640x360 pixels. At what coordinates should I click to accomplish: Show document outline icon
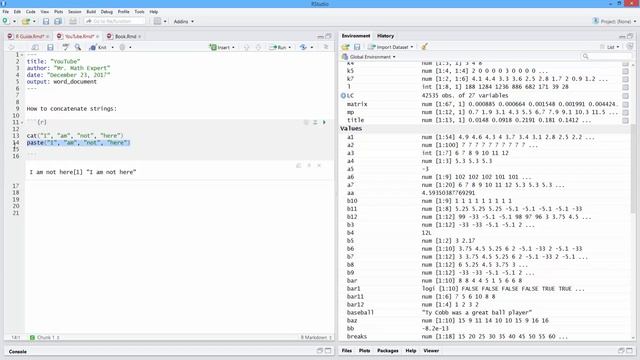coord(326,47)
